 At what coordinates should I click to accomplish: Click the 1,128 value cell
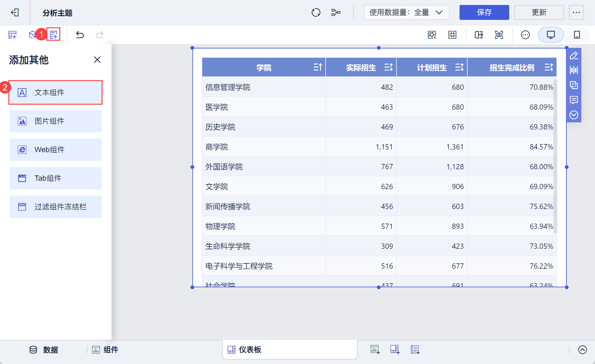[432, 167]
